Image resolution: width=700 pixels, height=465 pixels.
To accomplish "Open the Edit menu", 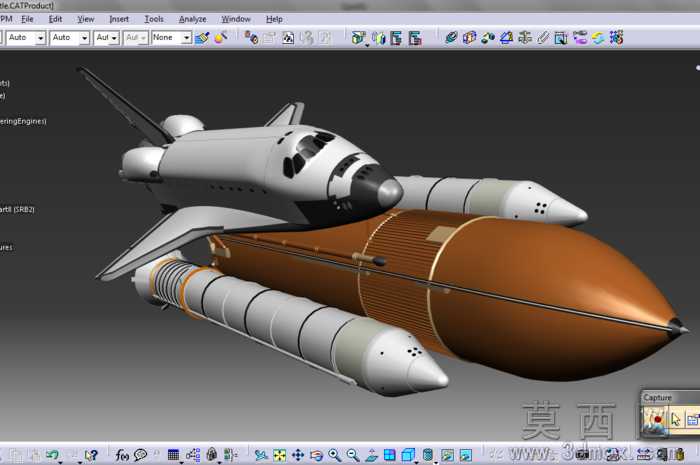I will tap(55, 19).
